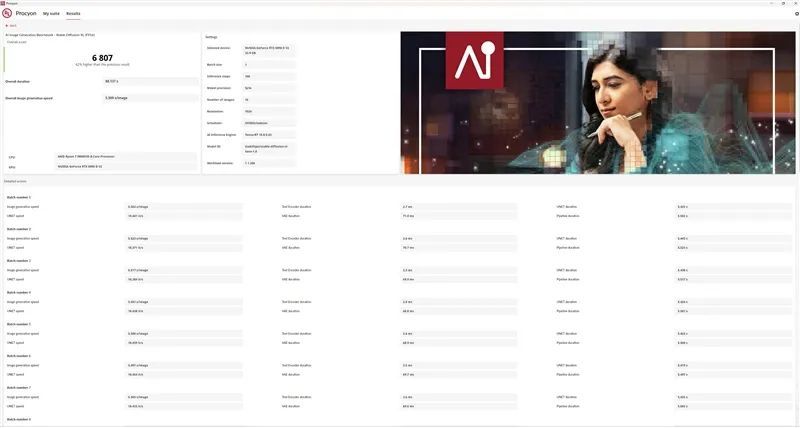800x428 pixels.
Task: Click Batch 4 Pipeline duration value
Action: [x=734, y=311]
